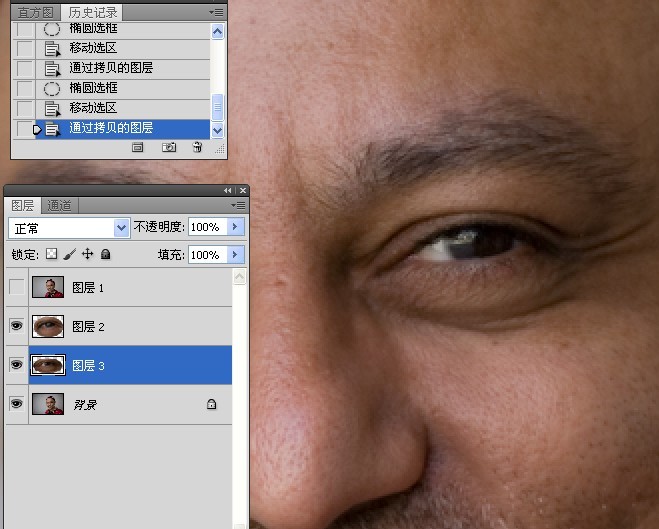Select 通过拷贝的图层 middle history state
This screenshot has height=529, width=659.
(111, 68)
